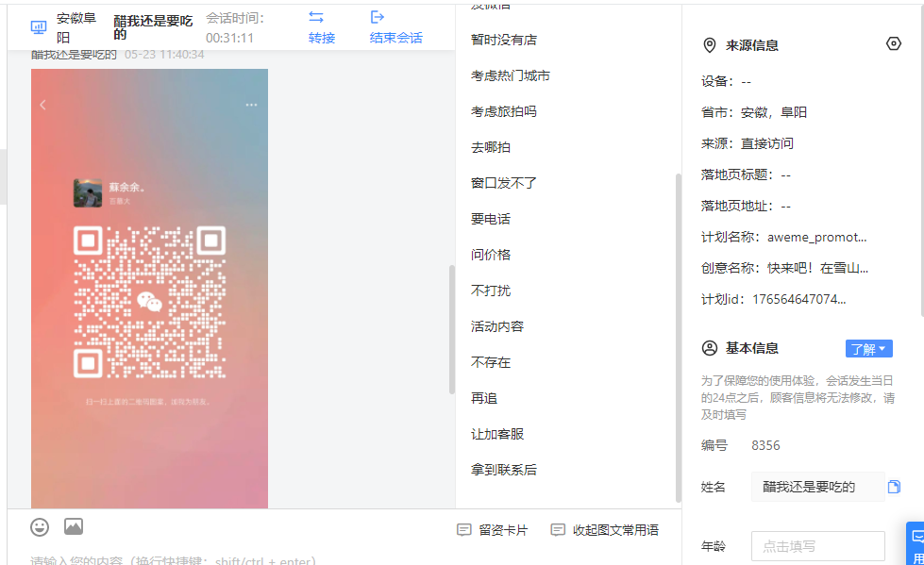Image resolution: width=924 pixels, height=565 pixels.
Task: Click the 落地页地址 row
Action: [x=746, y=206]
